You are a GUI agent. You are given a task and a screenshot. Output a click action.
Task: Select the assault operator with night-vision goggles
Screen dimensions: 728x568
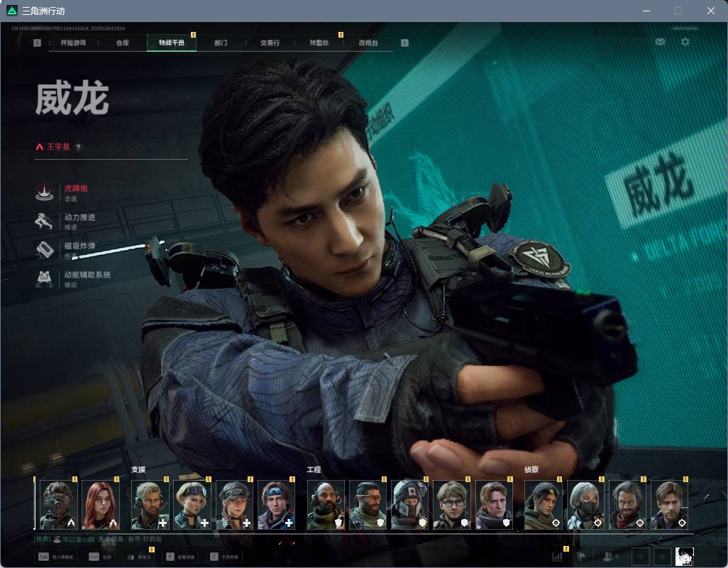coord(58,505)
